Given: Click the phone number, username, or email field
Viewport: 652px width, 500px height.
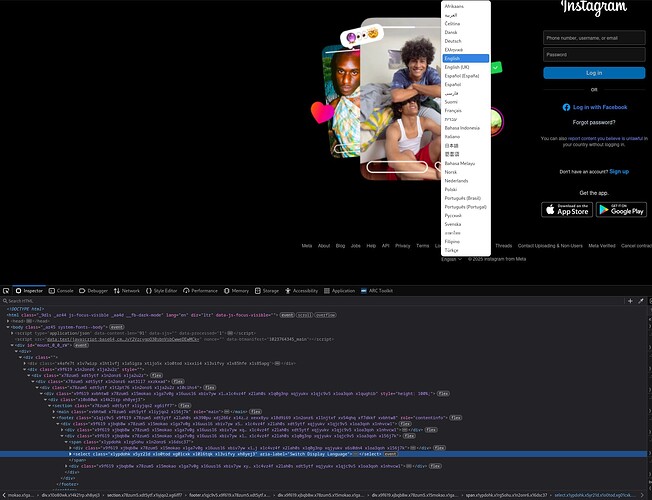Looking at the screenshot, I should (594, 38).
